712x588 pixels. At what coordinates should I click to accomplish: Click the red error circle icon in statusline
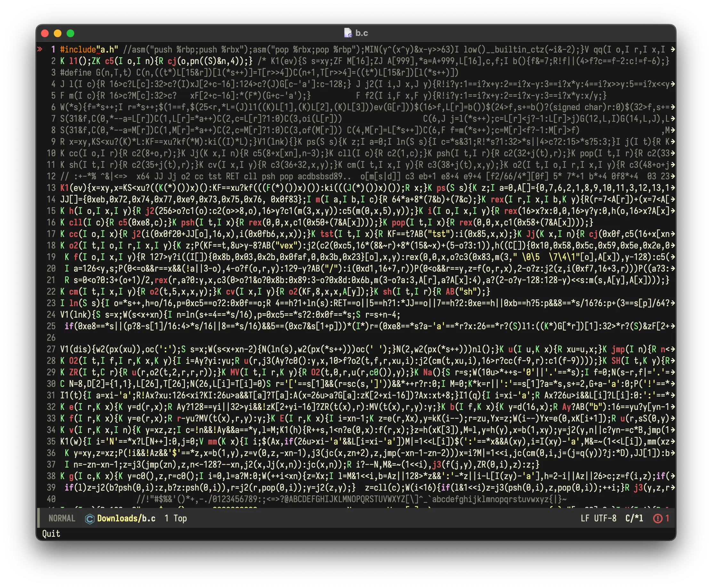coord(658,518)
